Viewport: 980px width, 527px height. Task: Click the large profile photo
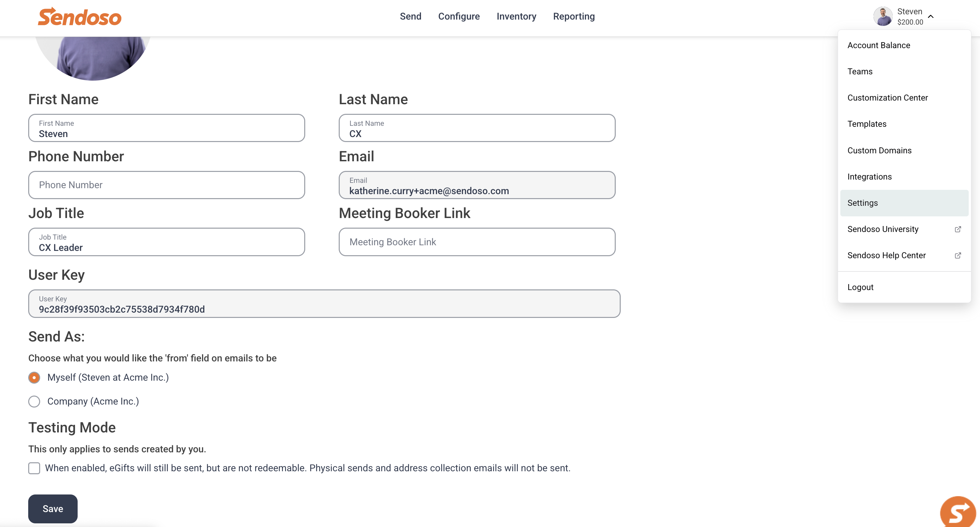[x=93, y=58]
